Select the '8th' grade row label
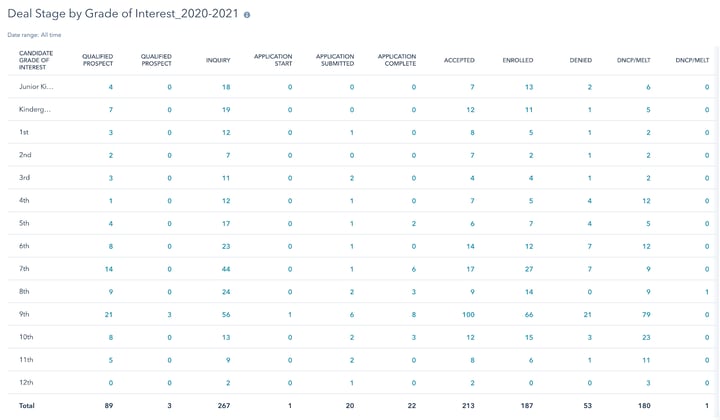720x420 pixels. click(24, 291)
